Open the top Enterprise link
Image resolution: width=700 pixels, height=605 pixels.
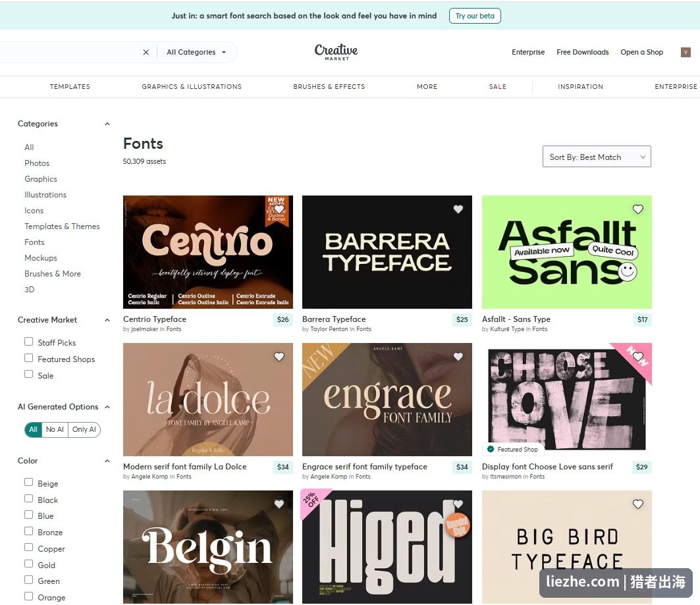(528, 52)
